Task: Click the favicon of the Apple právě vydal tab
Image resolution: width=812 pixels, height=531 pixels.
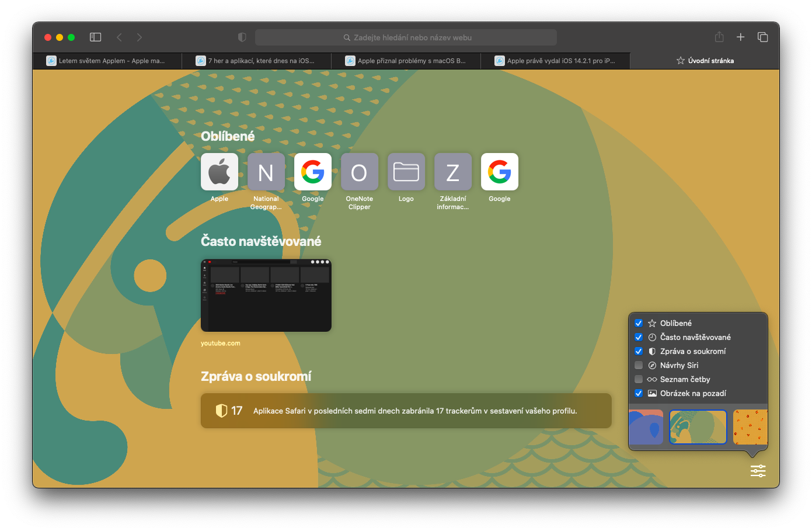Action: [x=500, y=61]
